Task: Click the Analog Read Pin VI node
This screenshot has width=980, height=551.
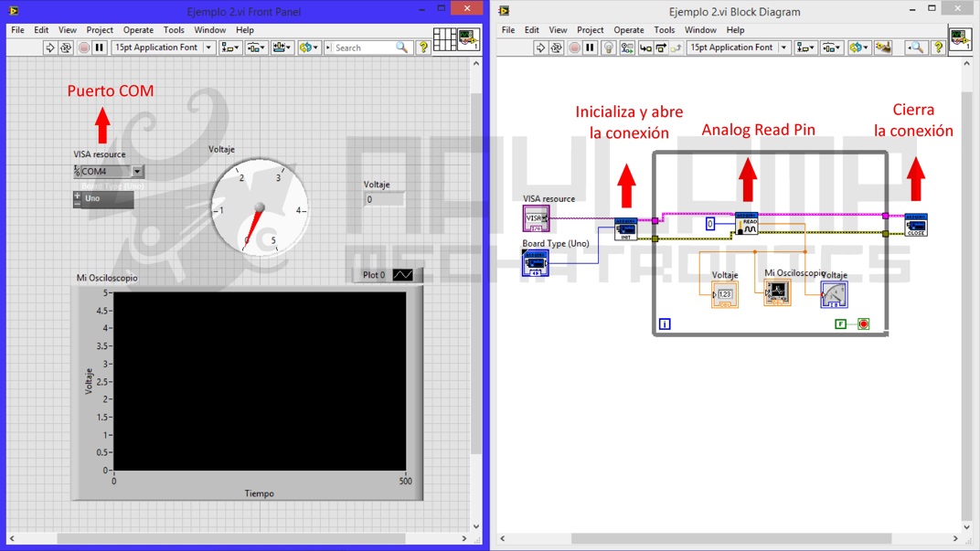Action: tap(747, 224)
